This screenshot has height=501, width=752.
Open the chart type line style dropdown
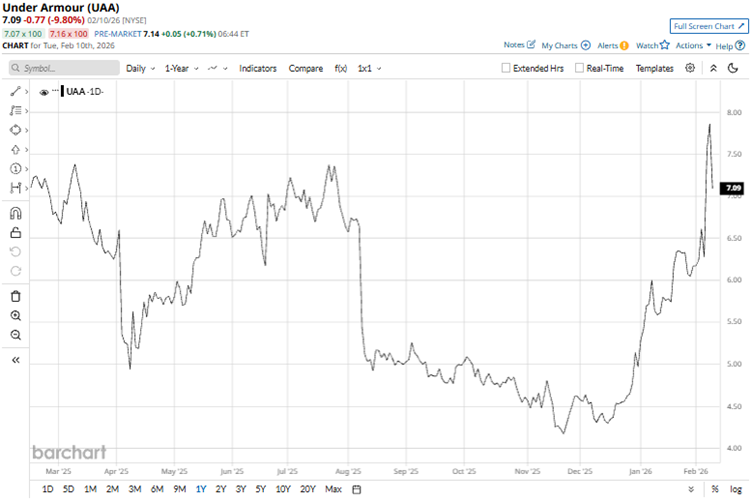coord(217,69)
